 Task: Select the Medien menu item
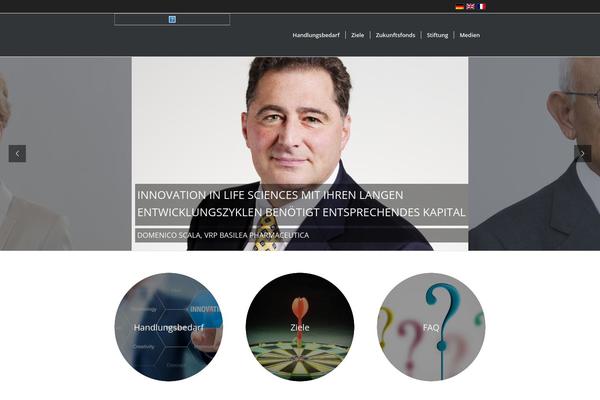[470, 35]
